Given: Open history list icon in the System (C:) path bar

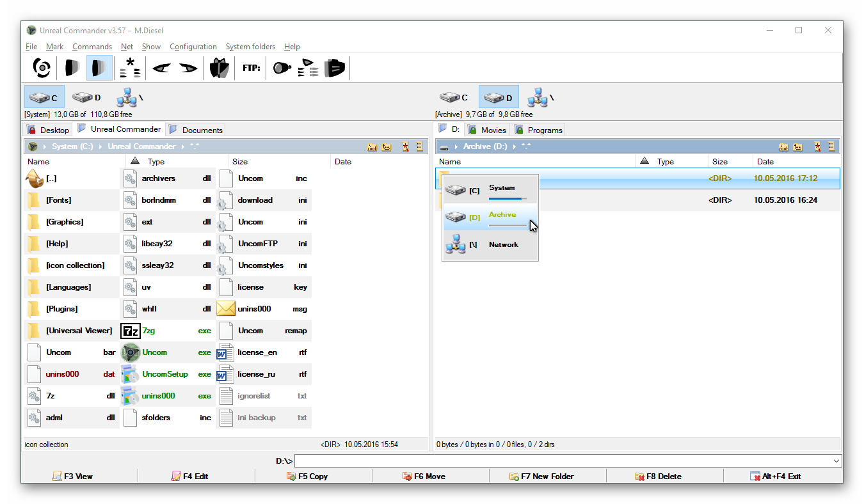Looking at the screenshot, I should coord(419,146).
